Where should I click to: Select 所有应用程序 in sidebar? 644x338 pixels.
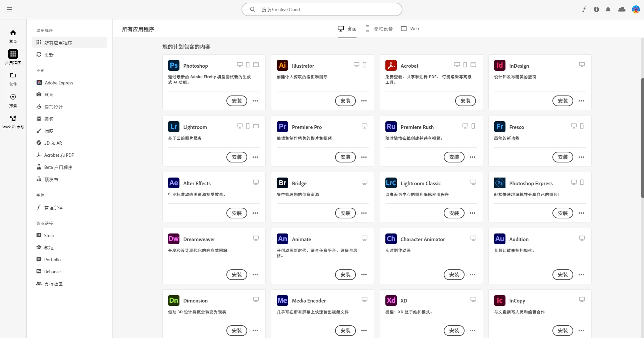click(x=70, y=43)
